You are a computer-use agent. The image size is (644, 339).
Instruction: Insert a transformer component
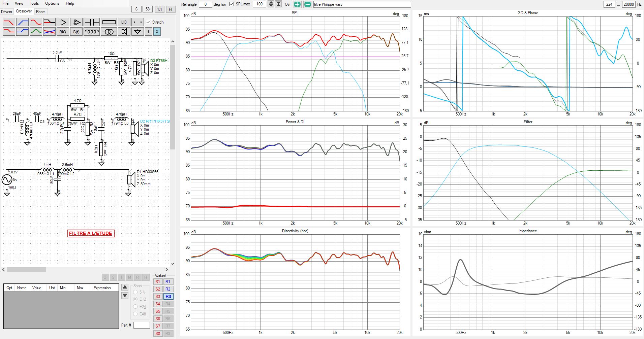tap(109, 32)
